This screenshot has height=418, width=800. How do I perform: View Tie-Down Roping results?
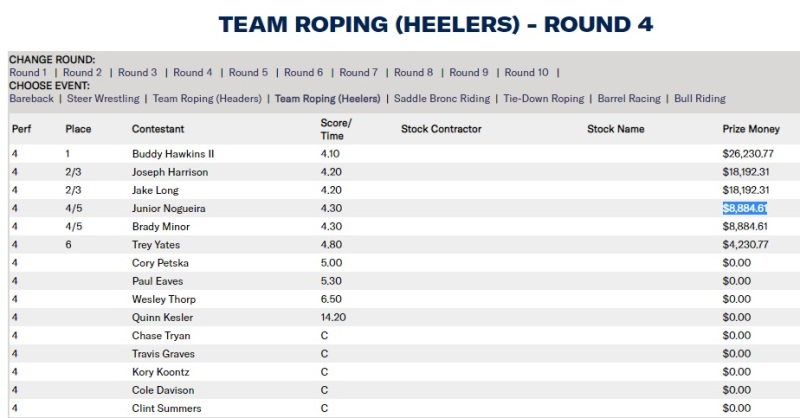543,99
